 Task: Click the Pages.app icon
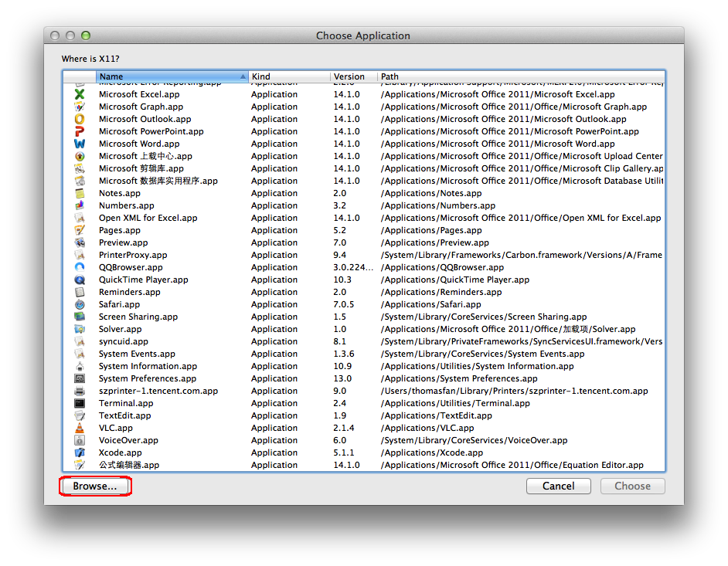[80, 230]
